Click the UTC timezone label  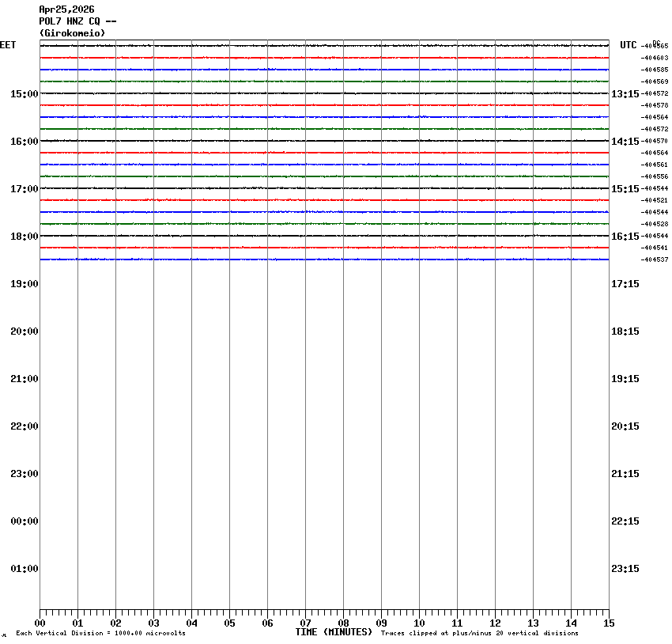(x=628, y=45)
